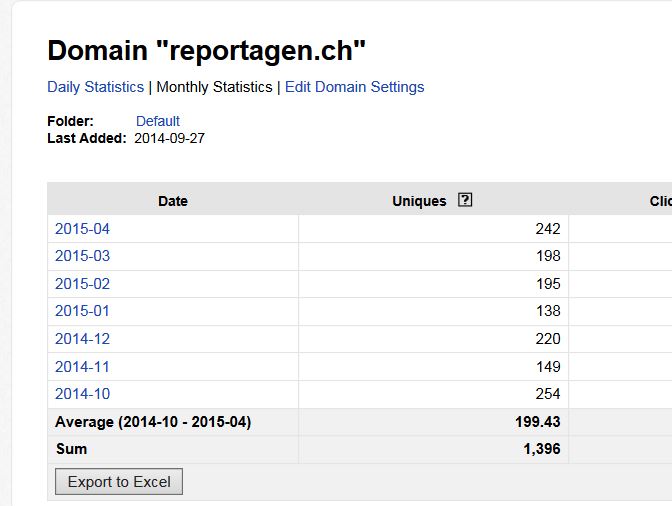Image resolution: width=672 pixels, height=506 pixels.
Task: Click the Uniques column header
Action: tap(419, 201)
